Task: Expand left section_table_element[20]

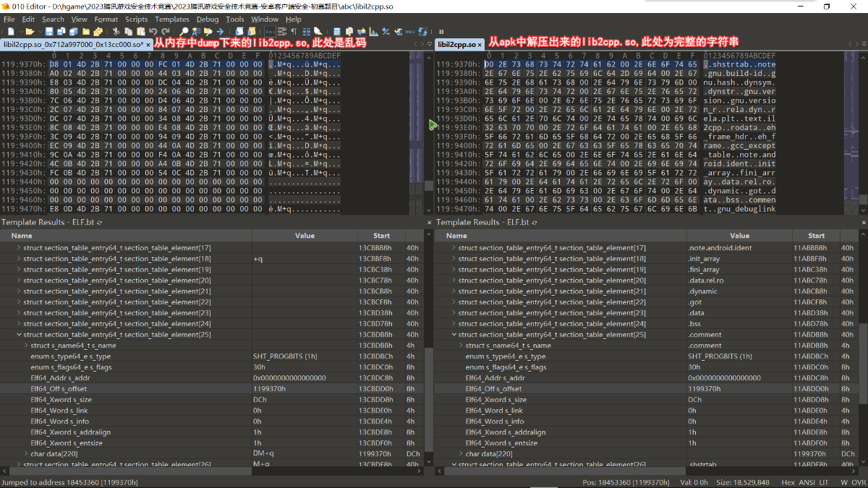Action: click(19, 281)
